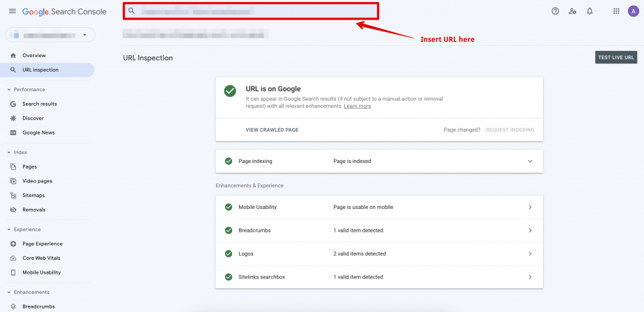
Task: Open Logos row arrow
Action: pyautogui.click(x=530, y=253)
